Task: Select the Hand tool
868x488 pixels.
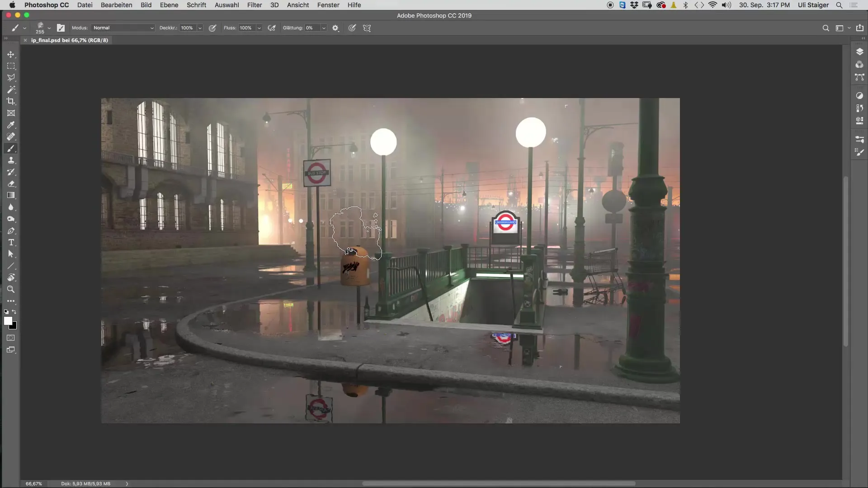Action: 11,277
